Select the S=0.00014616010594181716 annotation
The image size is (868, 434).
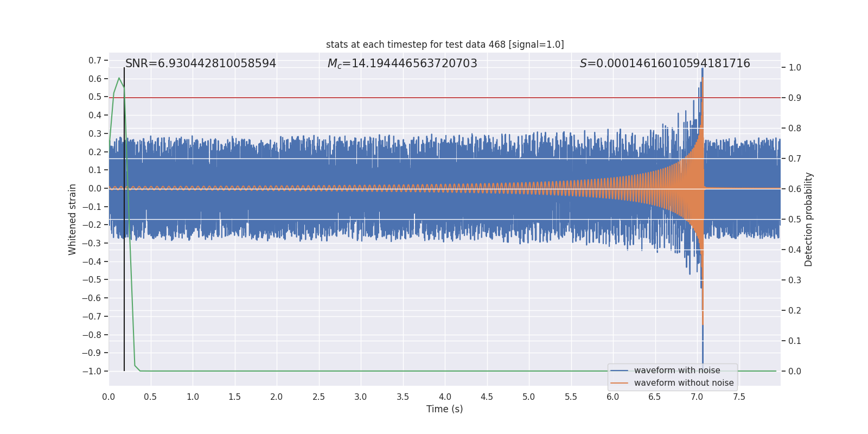coord(665,63)
